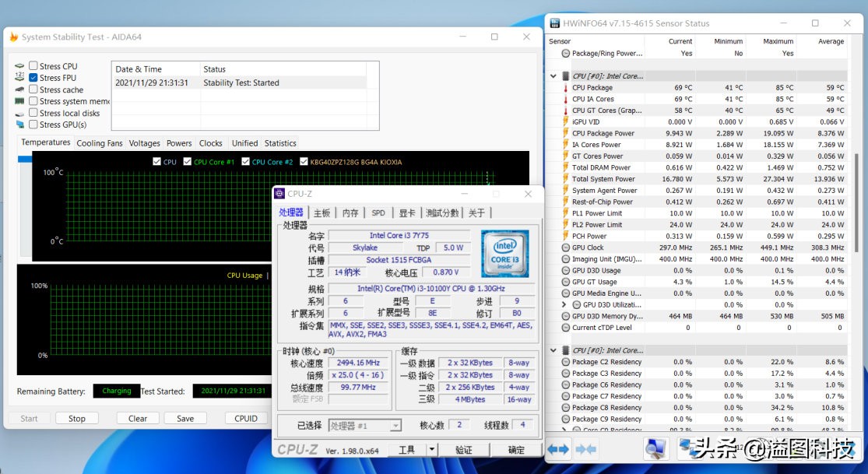Click the 123 chip icon beside Stress FPU
This screenshot has width=868, height=474.
(x=19, y=78)
